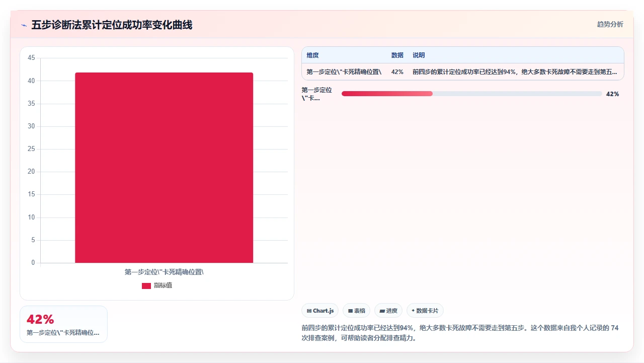
Task: Click the 五步诊断法 chart title
Action: (112, 25)
